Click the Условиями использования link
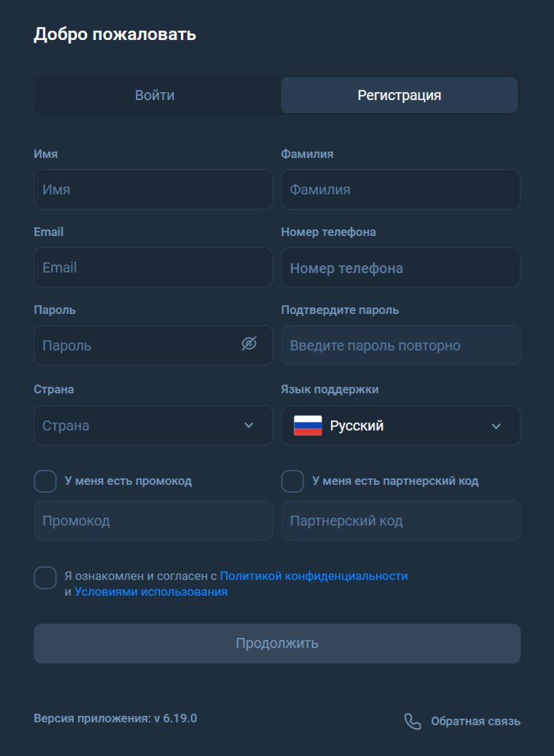Screen dimensions: 554x756 [x=150, y=591]
